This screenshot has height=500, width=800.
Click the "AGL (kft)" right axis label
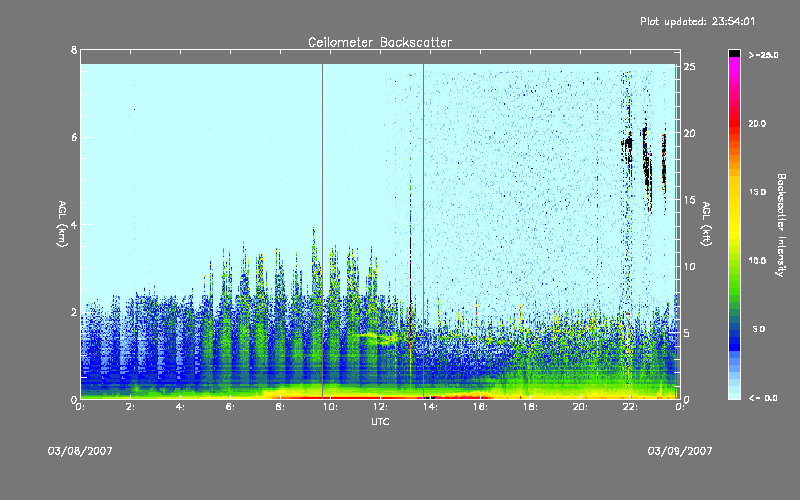(706, 224)
